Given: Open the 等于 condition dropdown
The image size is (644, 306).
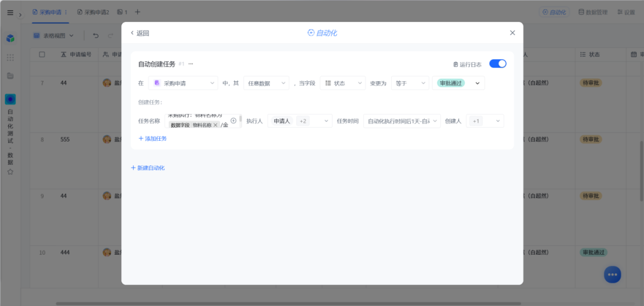Looking at the screenshot, I should [x=410, y=83].
